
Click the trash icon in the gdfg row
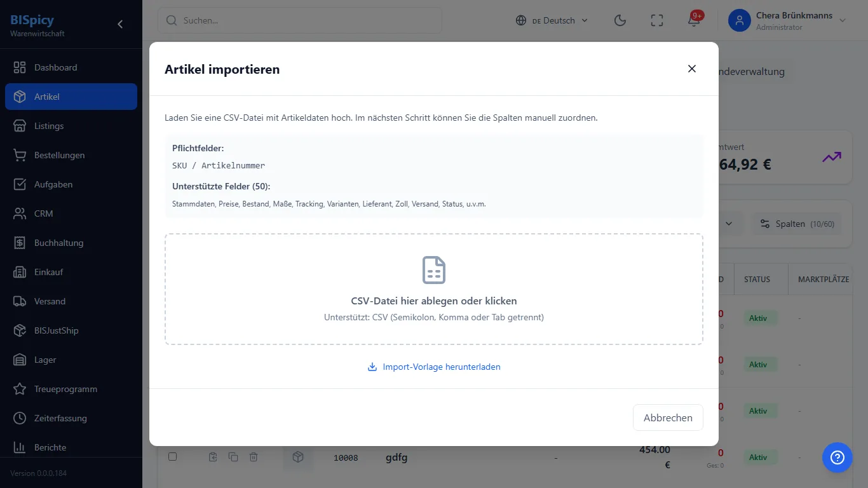point(253,457)
